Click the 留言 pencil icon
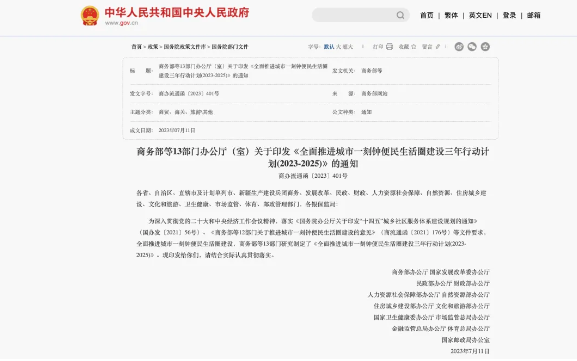 438,47
